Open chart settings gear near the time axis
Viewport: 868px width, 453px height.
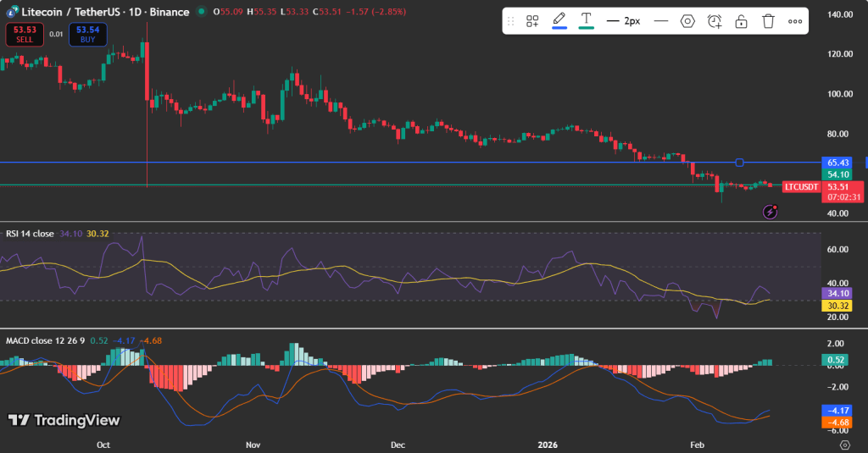[845, 445]
